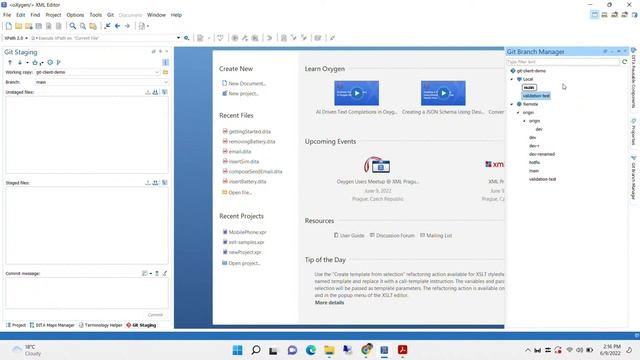
Task: Select the local validation-test branch
Action: coord(536,96)
